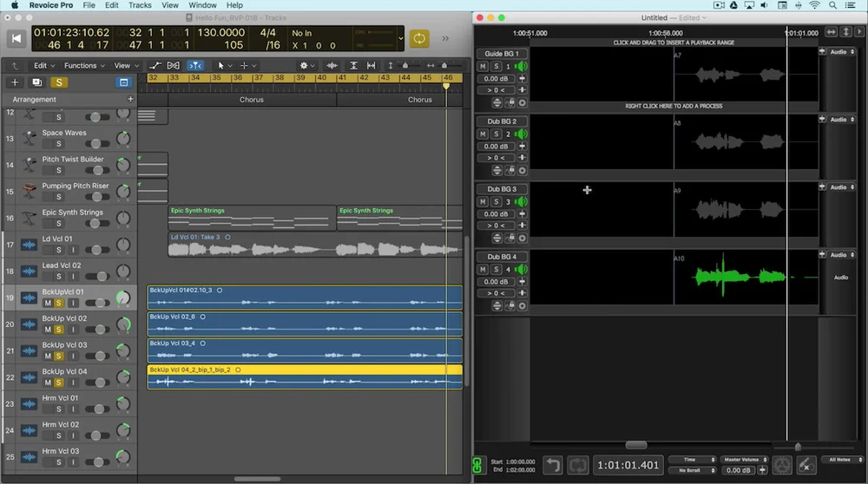Image resolution: width=868 pixels, height=484 pixels.
Task: Open the Functions dropdown menu
Action: [84, 65]
